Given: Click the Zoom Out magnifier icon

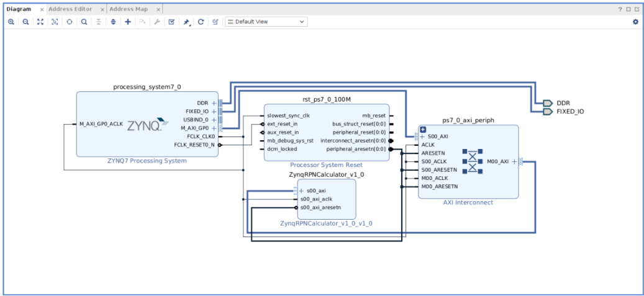Looking at the screenshot, I should coord(25,22).
